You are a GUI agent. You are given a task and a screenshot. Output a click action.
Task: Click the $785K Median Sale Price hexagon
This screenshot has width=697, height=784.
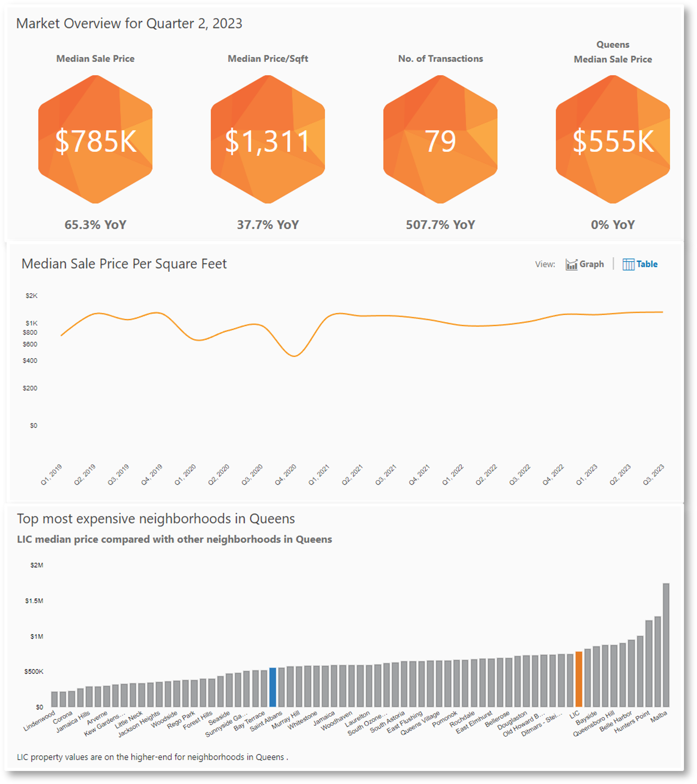(x=95, y=140)
